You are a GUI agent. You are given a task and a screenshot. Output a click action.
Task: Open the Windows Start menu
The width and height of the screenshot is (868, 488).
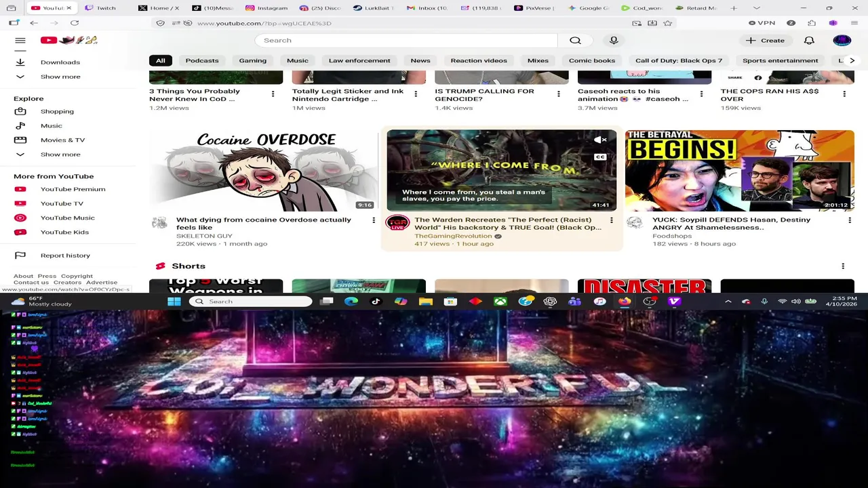pos(174,302)
